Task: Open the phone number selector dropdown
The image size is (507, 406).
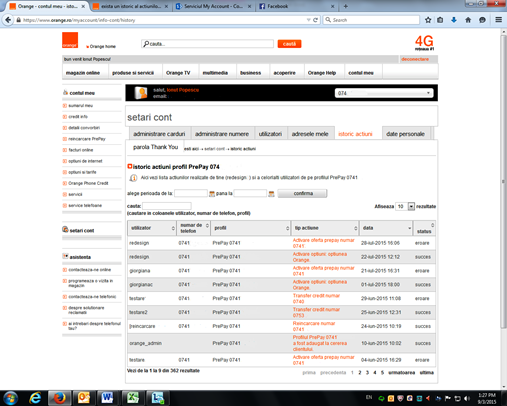Action: 384,93
